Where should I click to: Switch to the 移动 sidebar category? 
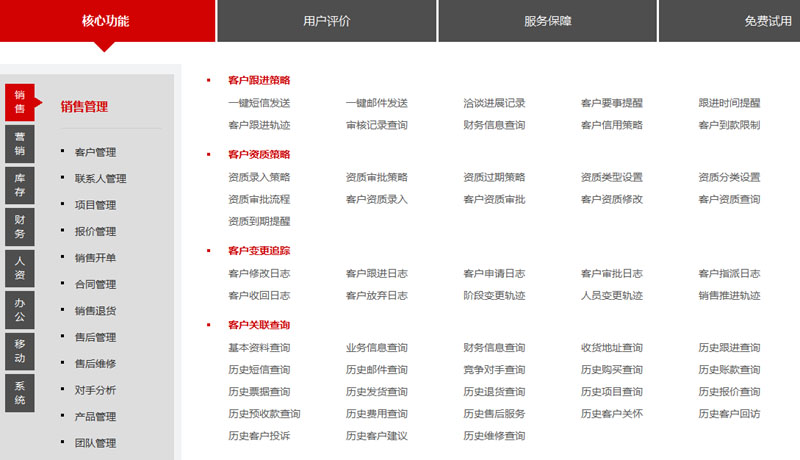tap(19, 351)
